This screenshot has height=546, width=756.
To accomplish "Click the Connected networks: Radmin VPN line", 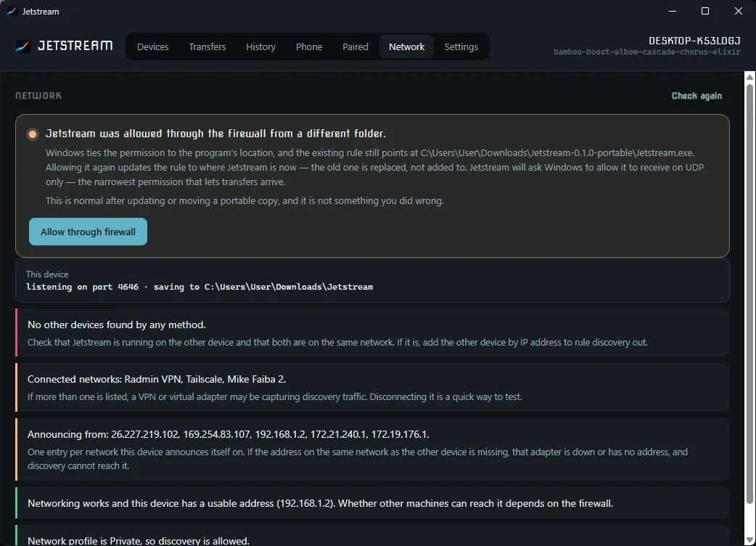I will tap(157, 379).
